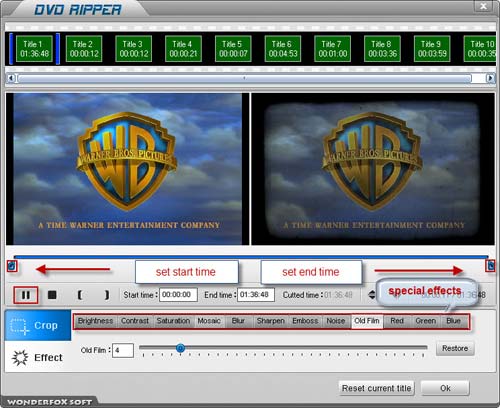This screenshot has width=500, height=408.
Task: Select the Title 4 thumbnail
Action: [x=183, y=49]
